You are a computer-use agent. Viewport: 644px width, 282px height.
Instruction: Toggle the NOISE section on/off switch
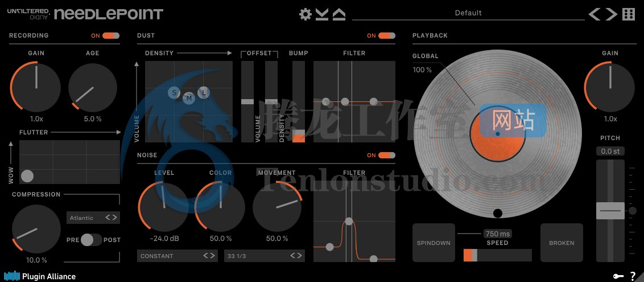[387, 156]
